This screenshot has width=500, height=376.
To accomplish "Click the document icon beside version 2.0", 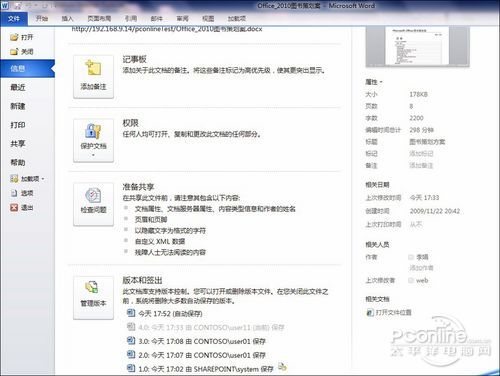I will (131, 354).
